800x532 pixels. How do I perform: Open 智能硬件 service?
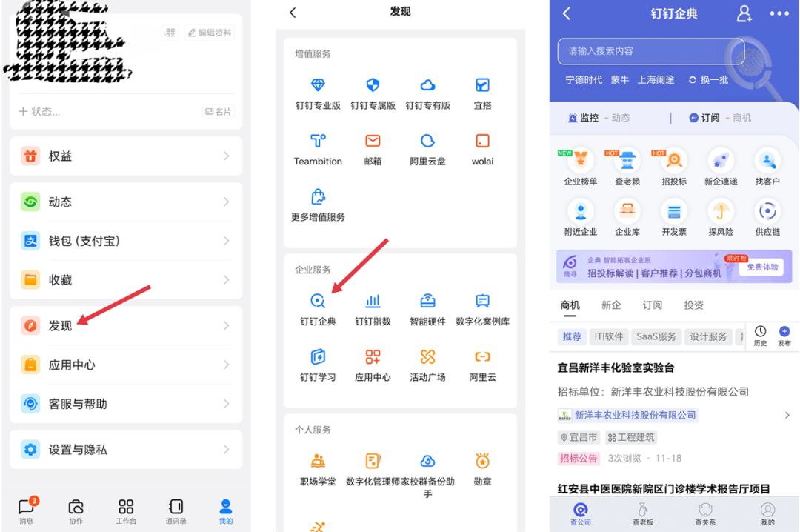coord(427,310)
